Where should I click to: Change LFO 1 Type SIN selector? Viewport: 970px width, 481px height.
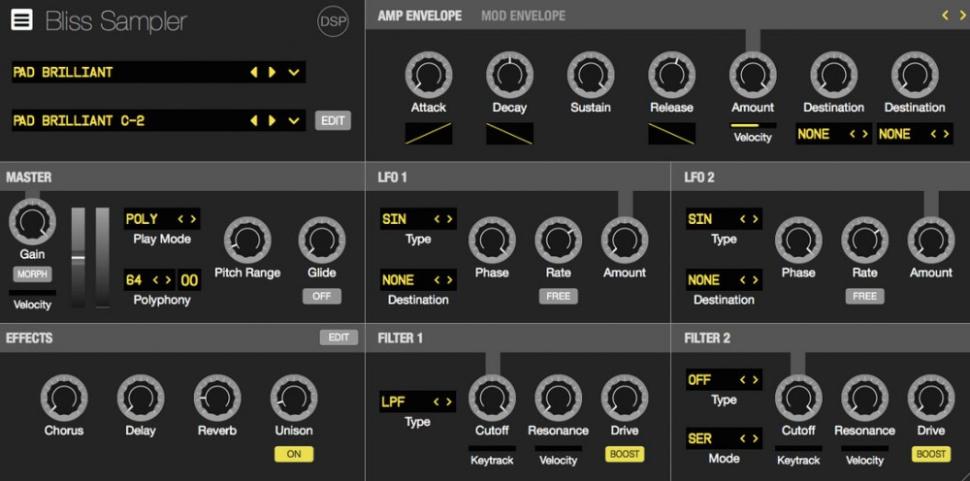(418, 219)
